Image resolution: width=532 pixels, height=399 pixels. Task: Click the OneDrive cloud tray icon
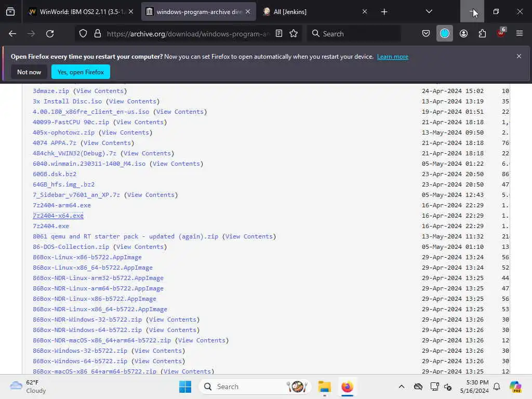pyautogui.click(x=418, y=387)
